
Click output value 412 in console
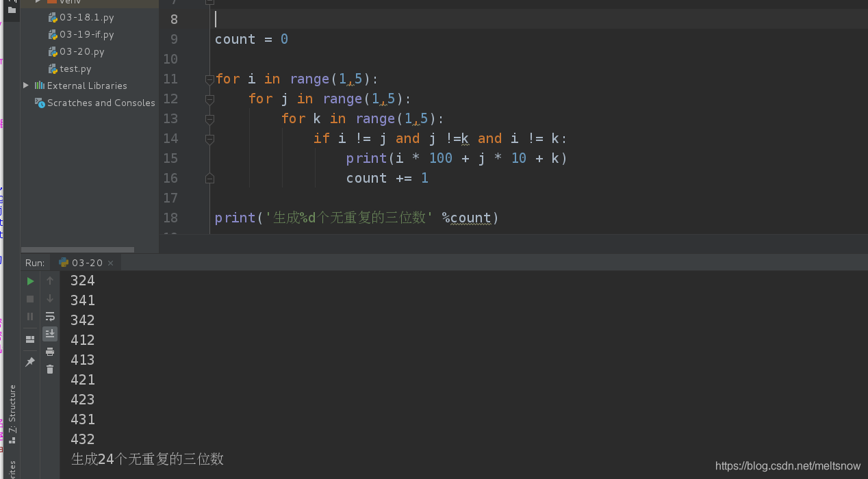83,340
